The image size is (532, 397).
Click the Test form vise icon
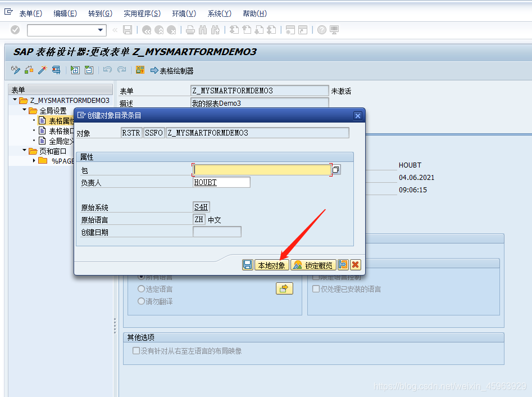pyautogui.click(x=56, y=70)
